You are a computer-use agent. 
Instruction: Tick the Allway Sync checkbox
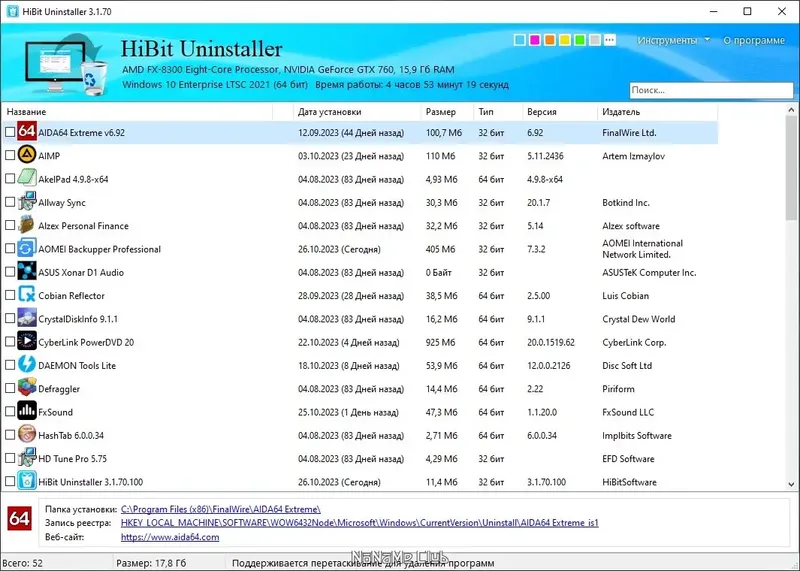coord(10,202)
